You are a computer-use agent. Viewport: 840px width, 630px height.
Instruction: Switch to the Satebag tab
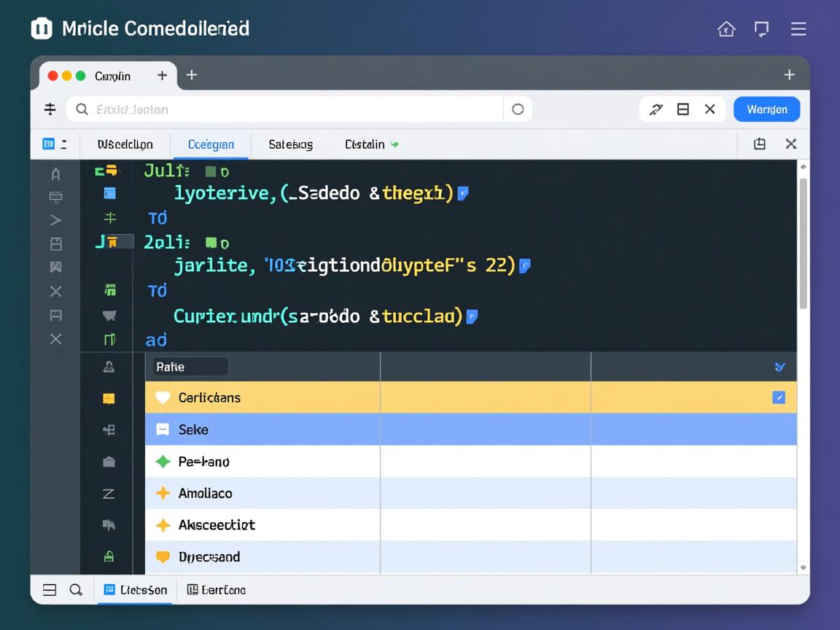(x=290, y=144)
